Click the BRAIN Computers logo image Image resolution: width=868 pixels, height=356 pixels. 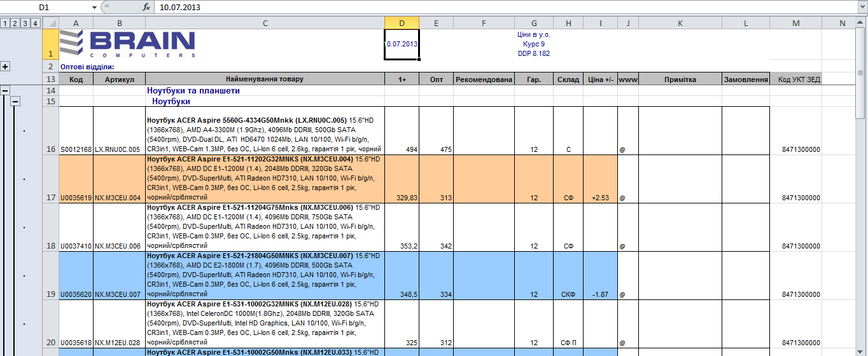(128, 44)
